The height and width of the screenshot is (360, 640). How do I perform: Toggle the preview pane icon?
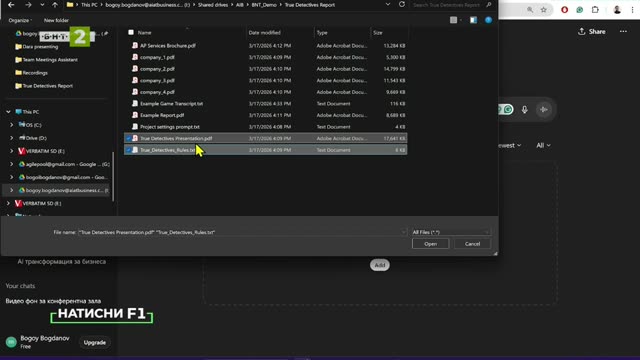(473, 20)
